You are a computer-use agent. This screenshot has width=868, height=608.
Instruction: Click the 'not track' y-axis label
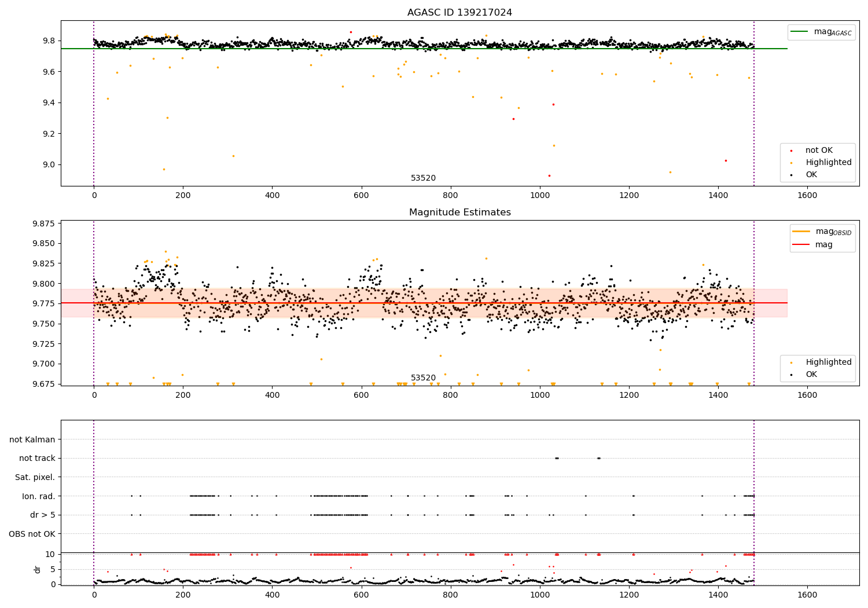[37, 459]
